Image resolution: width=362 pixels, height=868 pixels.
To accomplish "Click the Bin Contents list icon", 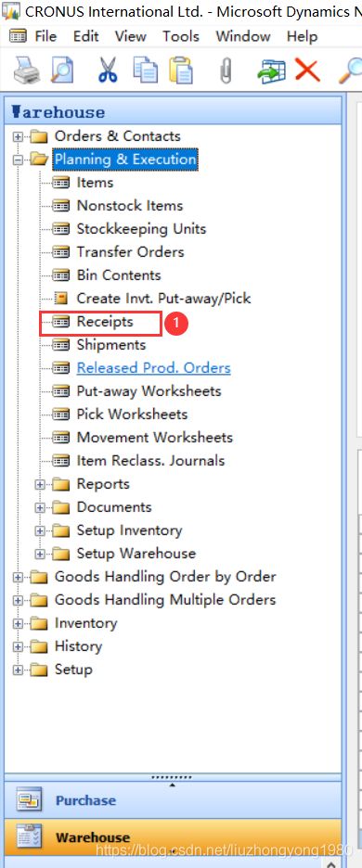I will [61, 275].
